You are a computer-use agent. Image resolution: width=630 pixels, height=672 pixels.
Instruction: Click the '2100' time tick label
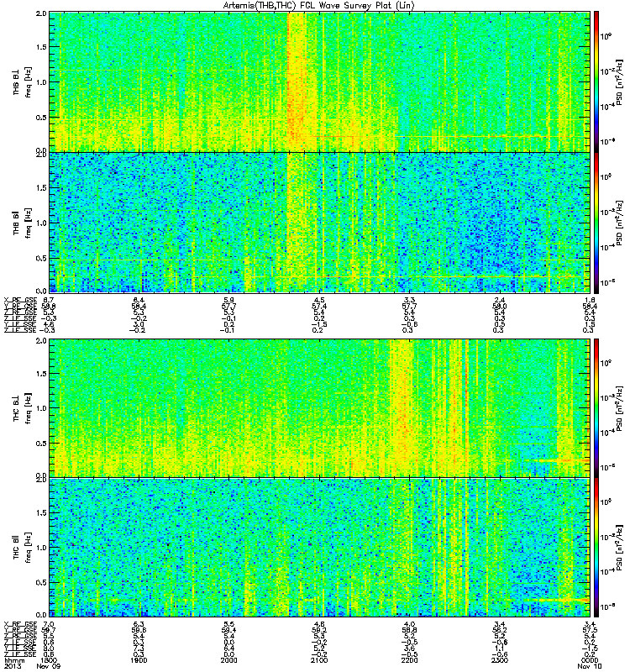(319, 660)
